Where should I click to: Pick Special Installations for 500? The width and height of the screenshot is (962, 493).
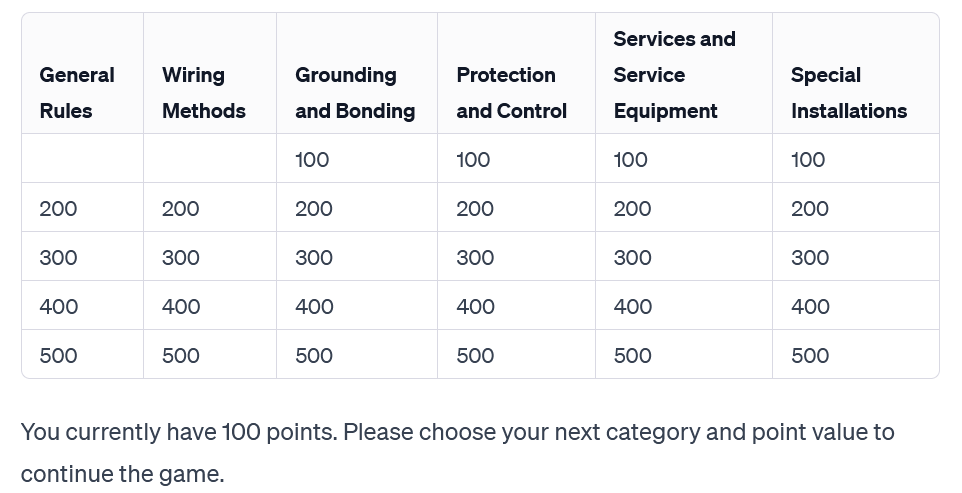pyautogui.click(x=810, y=356)
